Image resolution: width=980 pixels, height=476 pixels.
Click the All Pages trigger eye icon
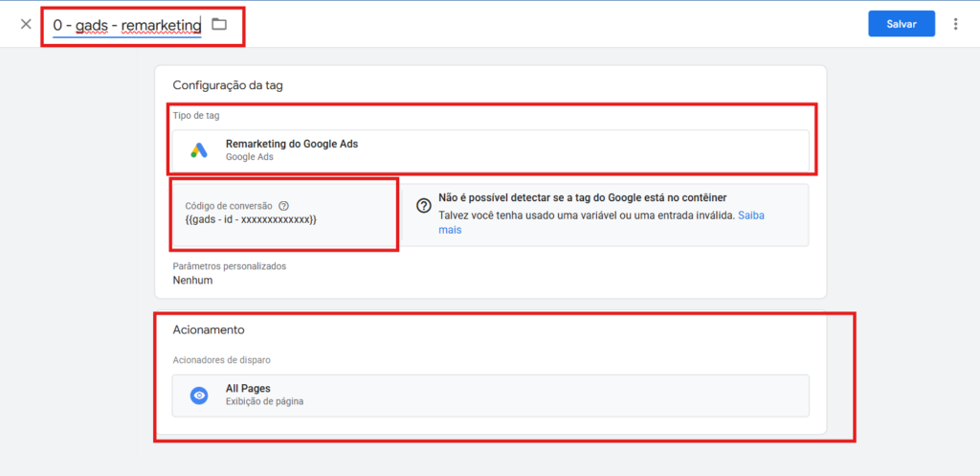(x=199, y=396)
